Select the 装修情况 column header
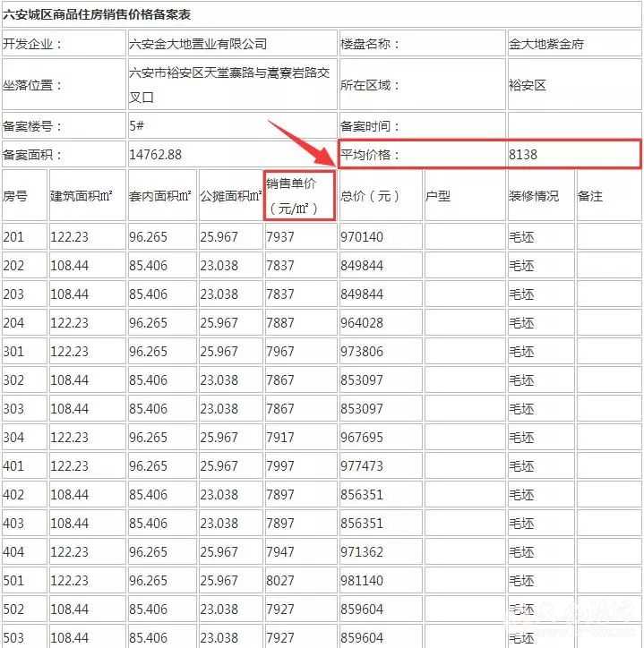Viewport: 644px width, 648px height. tap(534, 196)
